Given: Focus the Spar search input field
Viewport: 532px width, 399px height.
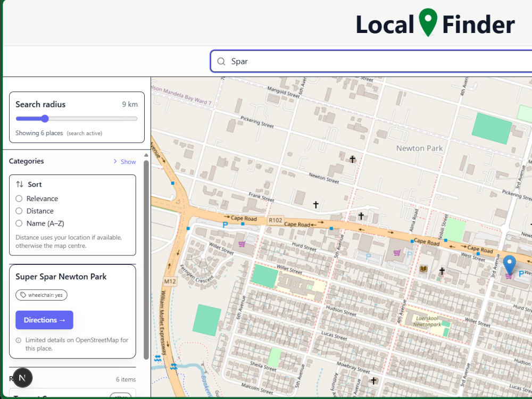Looking at the screenshot, I should coord(371,61).
